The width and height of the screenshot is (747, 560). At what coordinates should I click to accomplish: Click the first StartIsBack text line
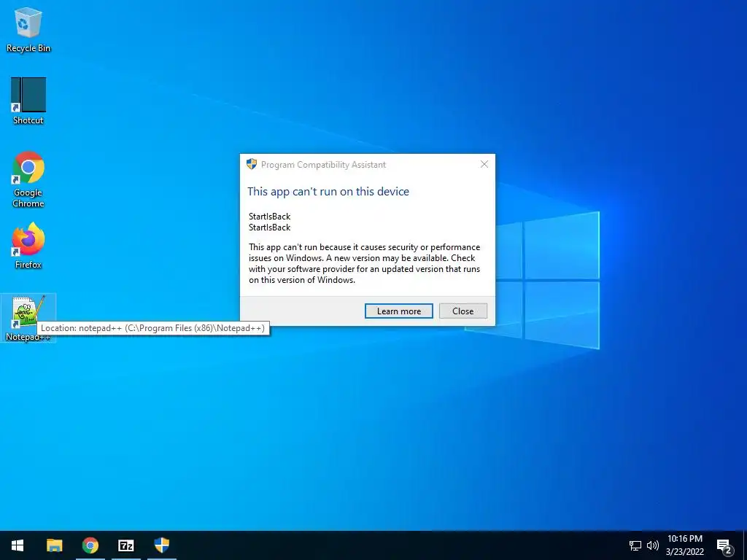tap(270, 216)
